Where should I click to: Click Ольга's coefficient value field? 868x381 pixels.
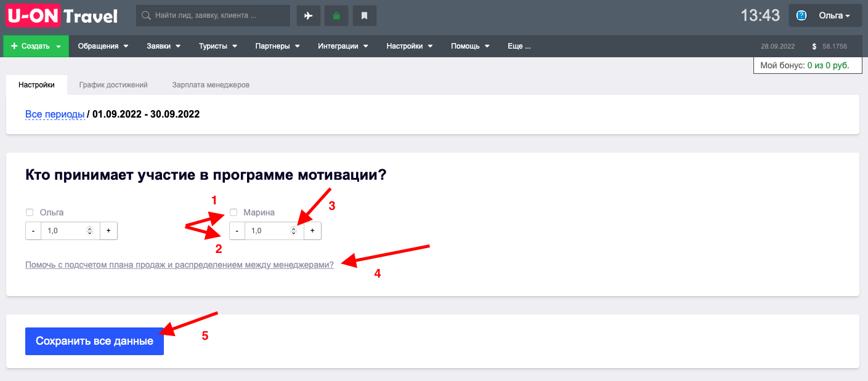pos(70,231)
